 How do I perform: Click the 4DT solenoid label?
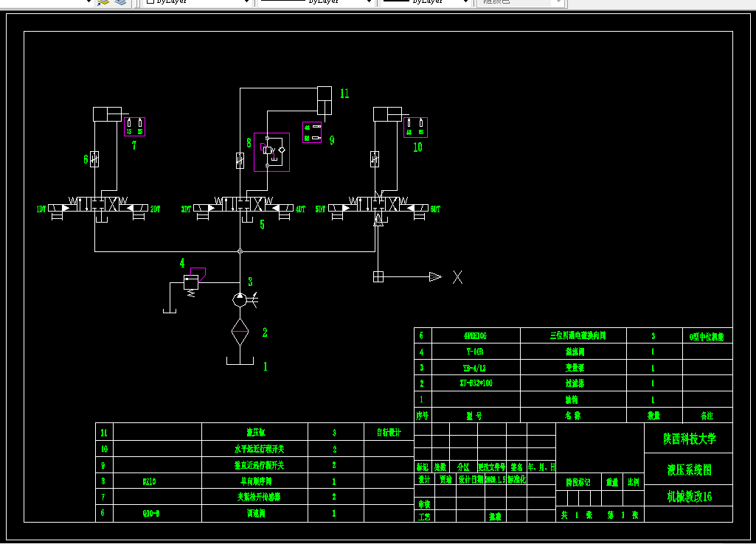tap(300, 209)
